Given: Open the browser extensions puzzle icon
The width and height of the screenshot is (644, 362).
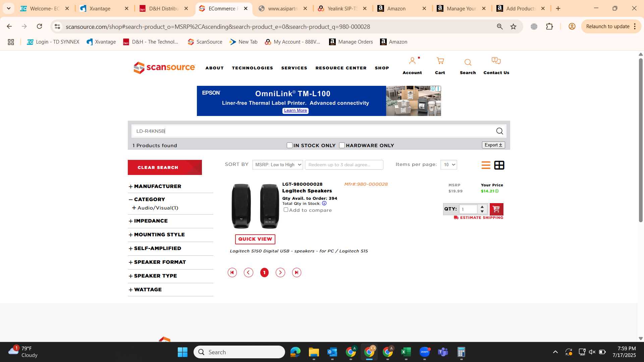Looking at the screenshot, I should pyautogui.click(x=549, y=26).
